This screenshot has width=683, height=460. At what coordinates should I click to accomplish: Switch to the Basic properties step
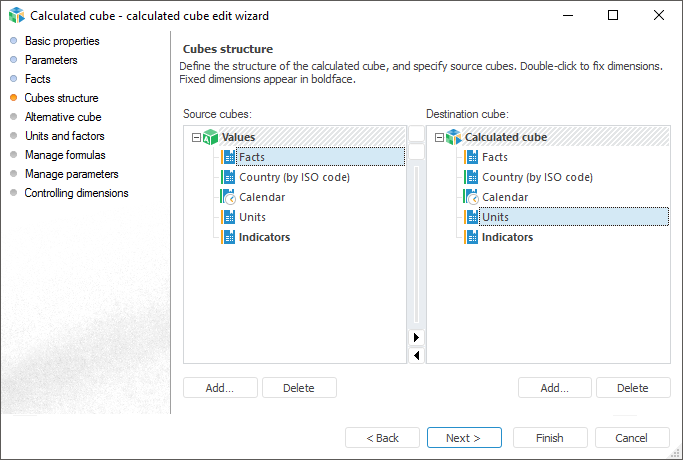pyautogui.click(x=62, y=41)
